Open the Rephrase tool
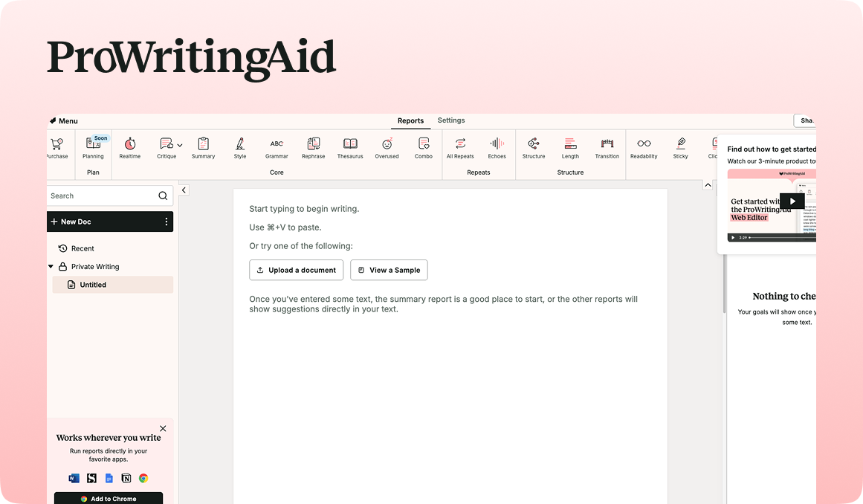This screenshot has width=863, height=504. pyautogui.click(x=314, y=148)
